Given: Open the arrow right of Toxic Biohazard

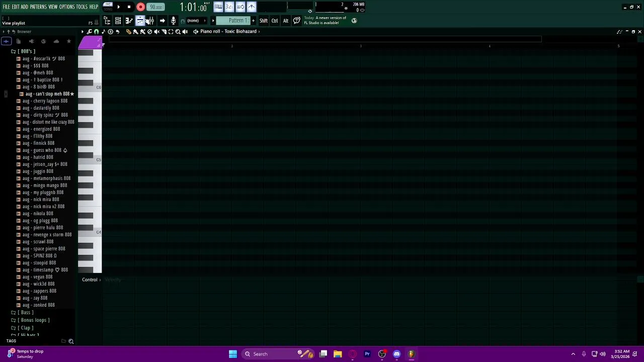Looking at the screenshot, I should 259,31.
